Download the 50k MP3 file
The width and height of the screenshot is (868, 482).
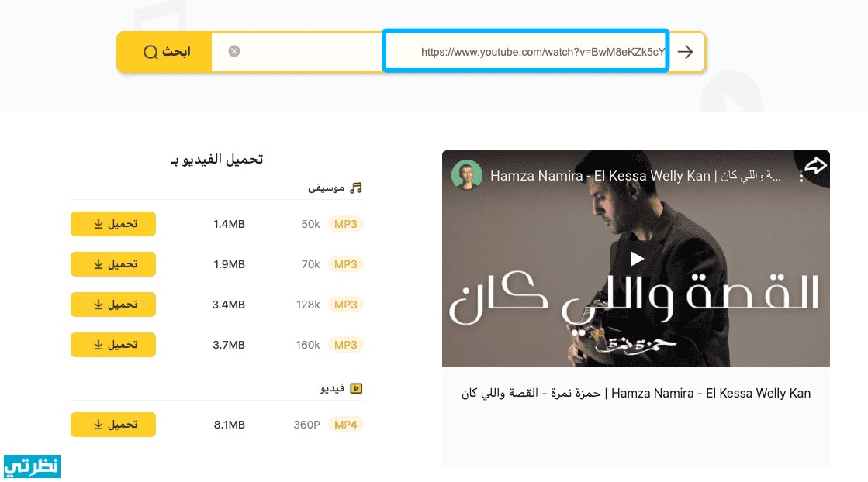pyautogui.click(x=113, y=224)
